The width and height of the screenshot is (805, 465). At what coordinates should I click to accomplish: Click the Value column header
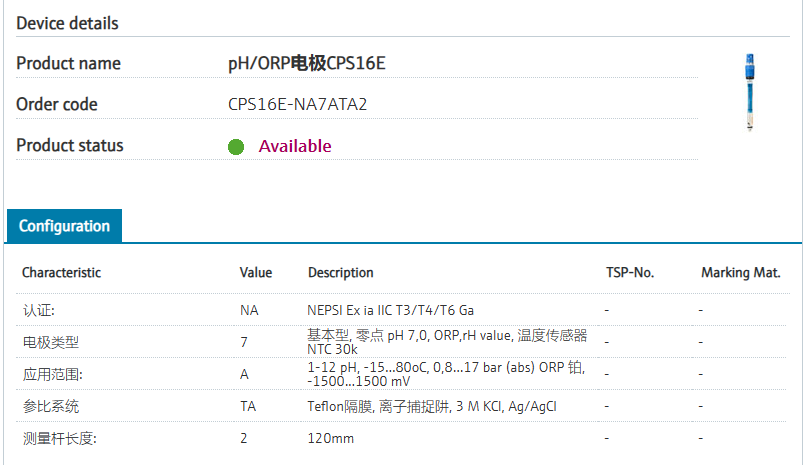(x=256, y=273)
